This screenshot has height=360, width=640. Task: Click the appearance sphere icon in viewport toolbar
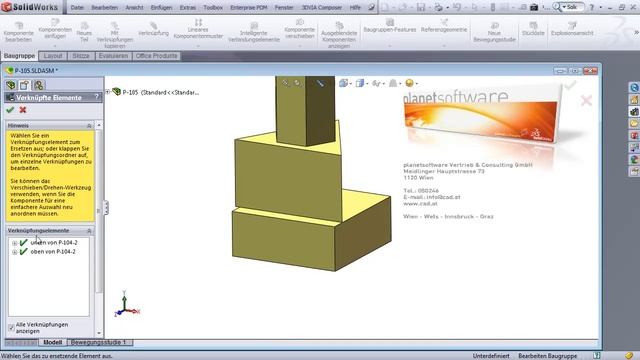tap(409, 83)
